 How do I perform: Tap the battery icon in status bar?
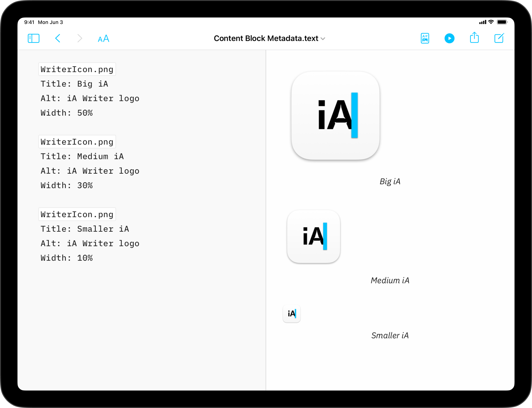[x=502, y=22]
